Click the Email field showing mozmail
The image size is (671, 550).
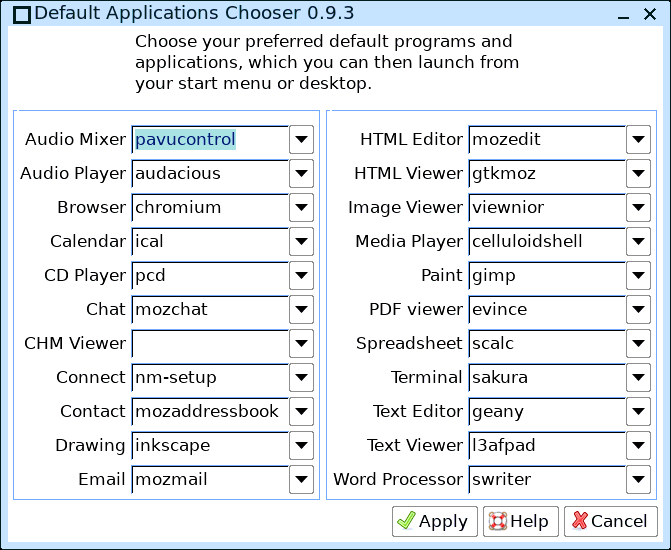[210, 479]
